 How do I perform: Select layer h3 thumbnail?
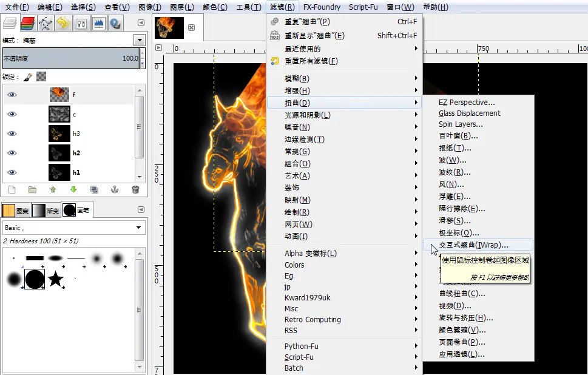59,133
